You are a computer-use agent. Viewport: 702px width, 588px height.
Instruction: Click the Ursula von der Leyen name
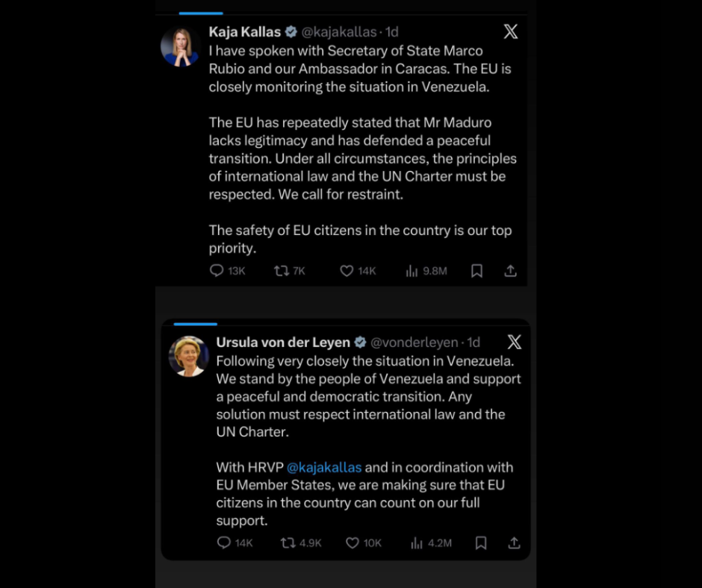(283, 343)
